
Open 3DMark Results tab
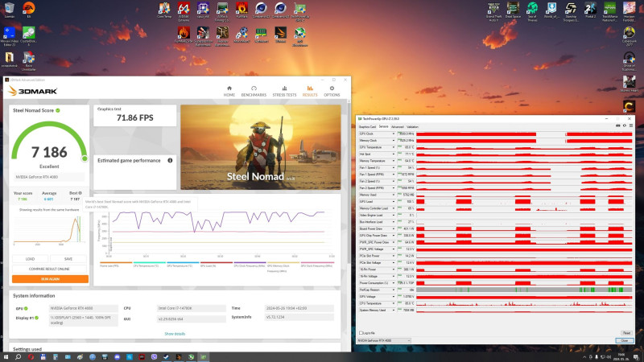[310, 91]
